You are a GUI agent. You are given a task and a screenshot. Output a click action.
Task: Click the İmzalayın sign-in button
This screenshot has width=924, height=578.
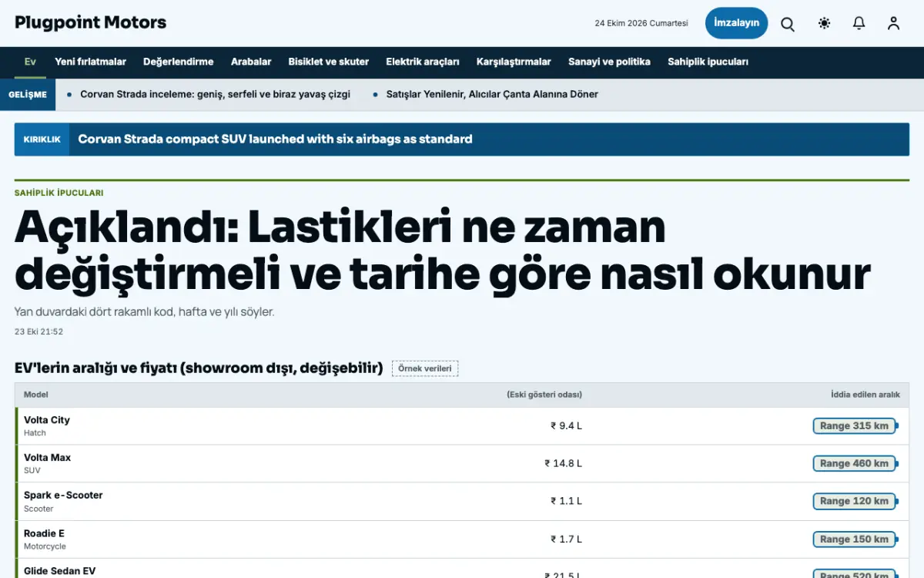click(x=736, y=23)
